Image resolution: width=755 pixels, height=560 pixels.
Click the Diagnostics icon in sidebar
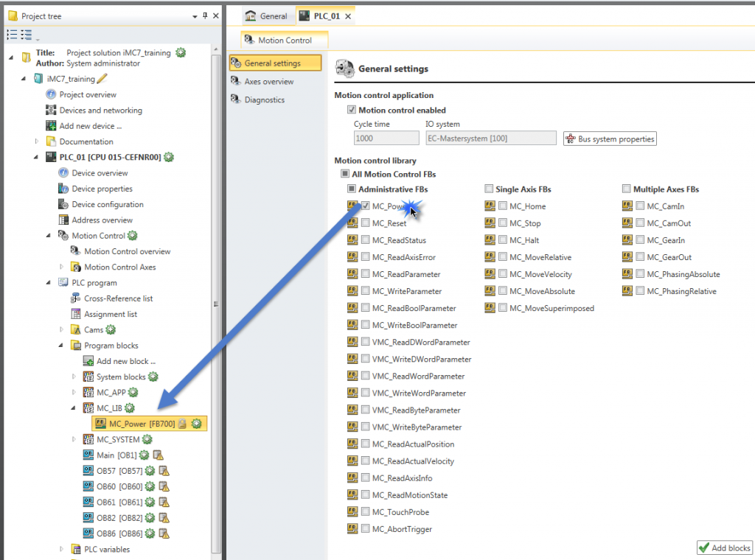(x=236, y=100)
